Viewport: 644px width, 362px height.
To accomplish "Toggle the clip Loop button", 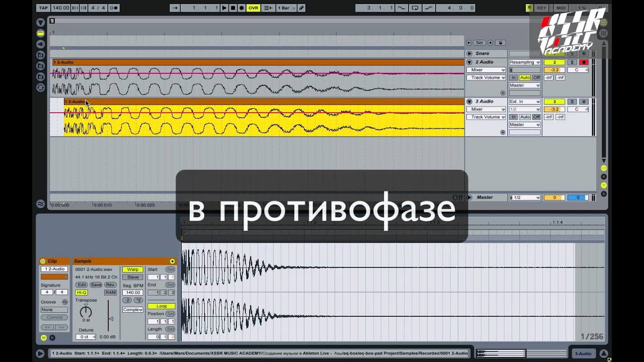I will (162, 306).
